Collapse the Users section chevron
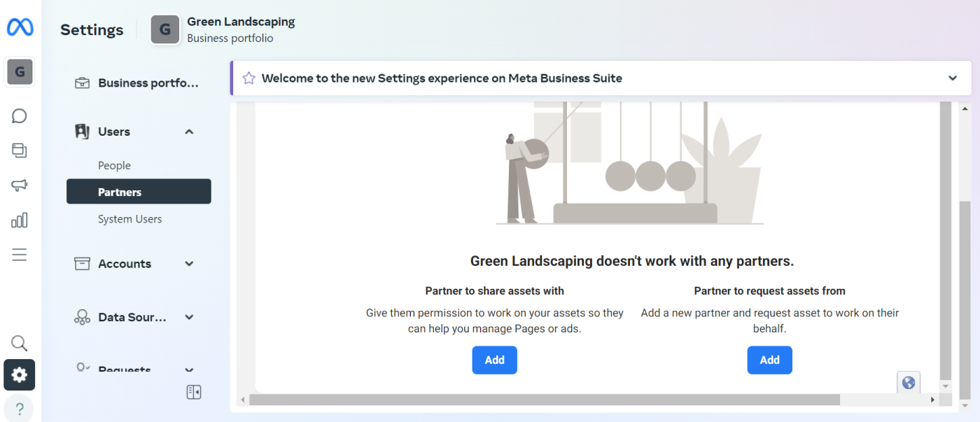This screenshot has width=980, height=422. tap(189, 132)
